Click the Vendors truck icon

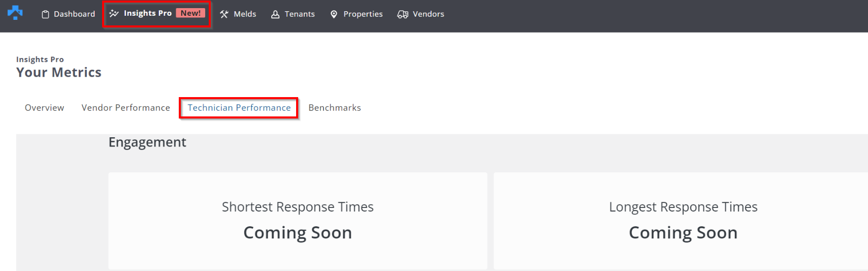(x=403, y=14)
